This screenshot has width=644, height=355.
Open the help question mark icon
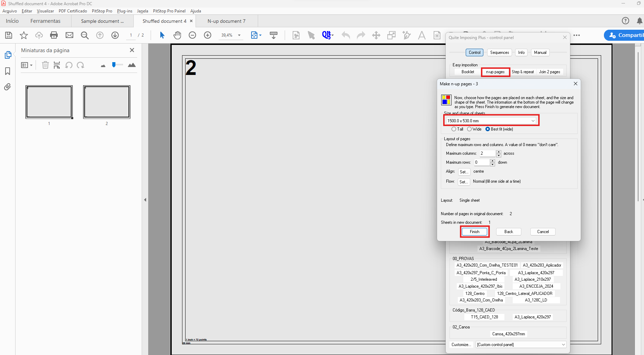pyautogui.click(x=625, y=21)
